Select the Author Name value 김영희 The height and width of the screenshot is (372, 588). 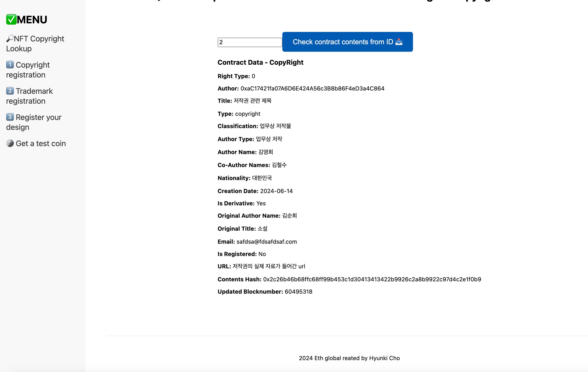coord(266,152)
